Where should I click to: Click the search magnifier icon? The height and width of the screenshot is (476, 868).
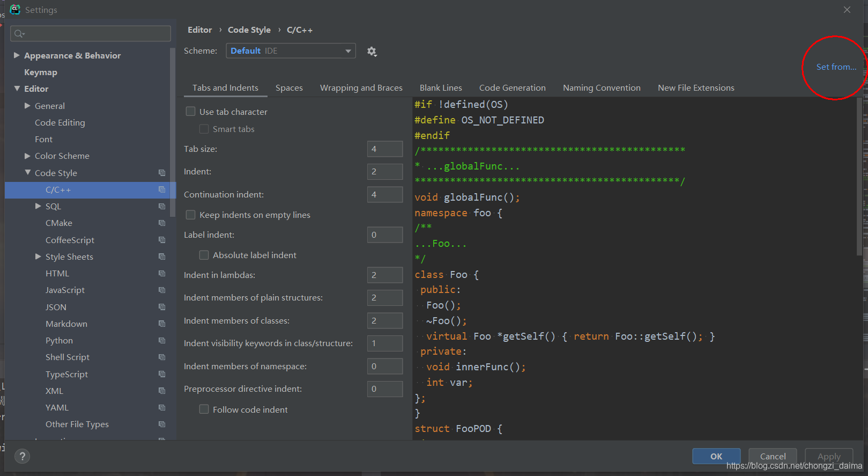pos(19,34)
